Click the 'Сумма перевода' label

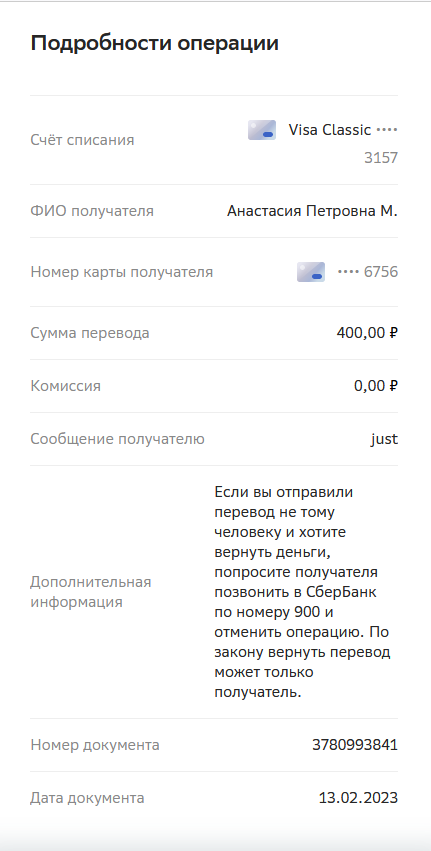(90, 333)
